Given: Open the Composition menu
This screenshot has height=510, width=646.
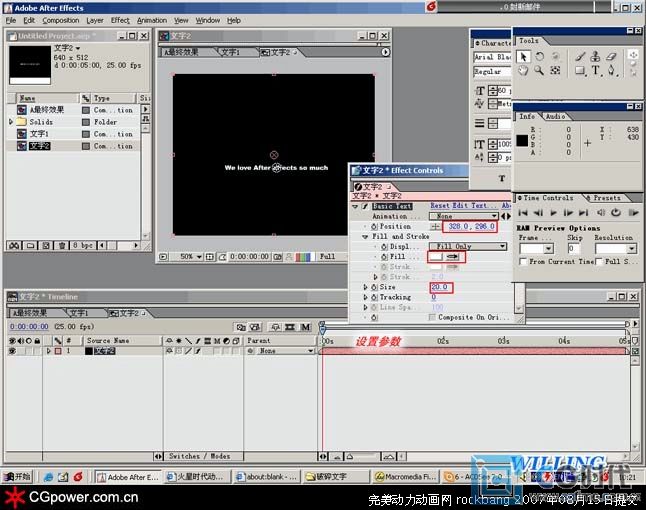Looking at the screenshot, I should click(x=61, y=20).
